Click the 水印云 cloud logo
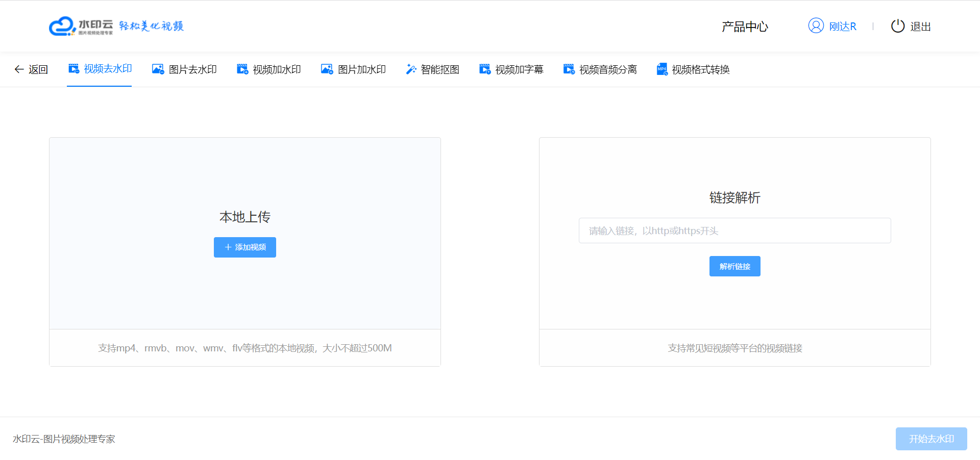This screenshot has width=980, height=460. pos(81,26)
